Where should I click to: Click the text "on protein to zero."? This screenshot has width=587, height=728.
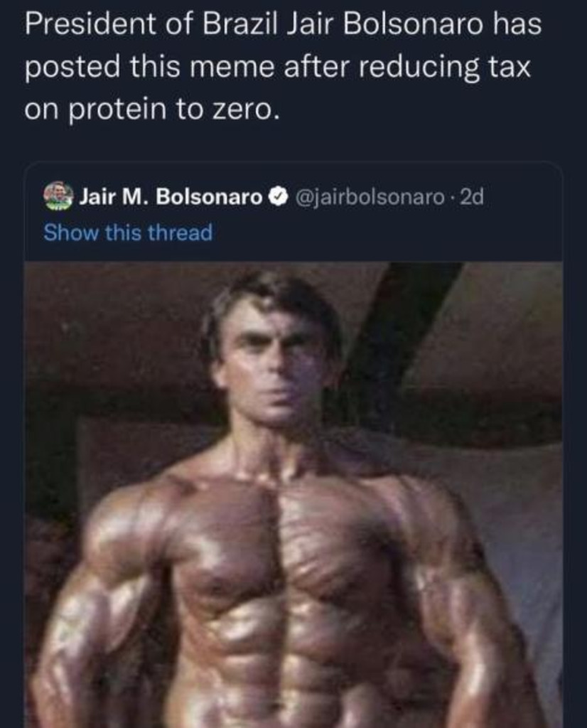tap(149, 110)
